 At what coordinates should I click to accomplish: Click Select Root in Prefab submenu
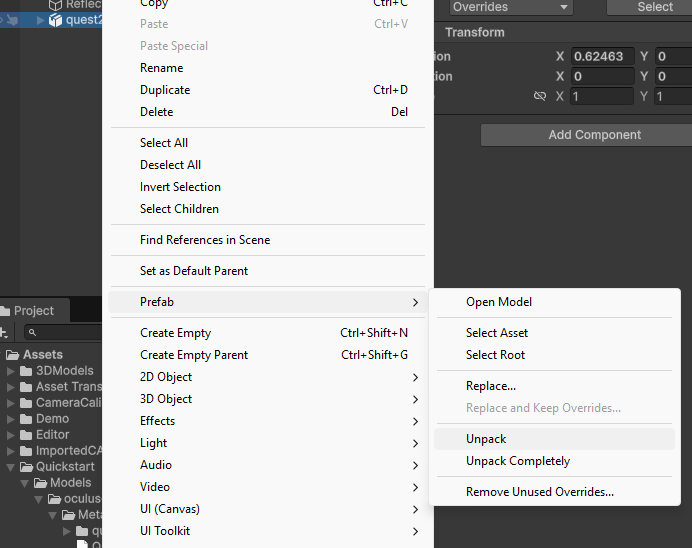554,355
